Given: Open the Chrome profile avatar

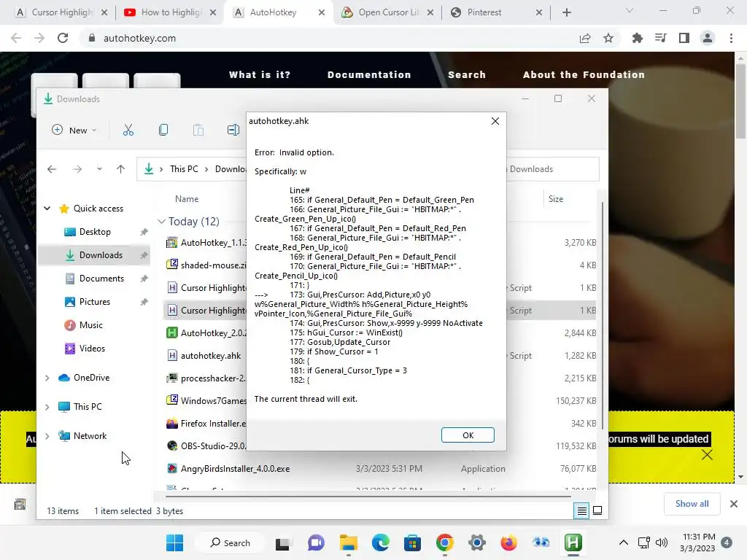Looking at the screenshot, I should (708, 38).
